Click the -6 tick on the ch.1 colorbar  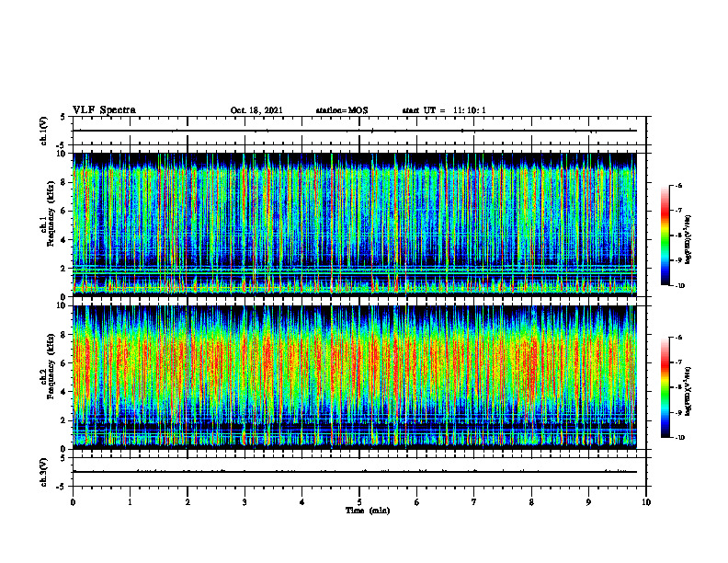(678, 185)
